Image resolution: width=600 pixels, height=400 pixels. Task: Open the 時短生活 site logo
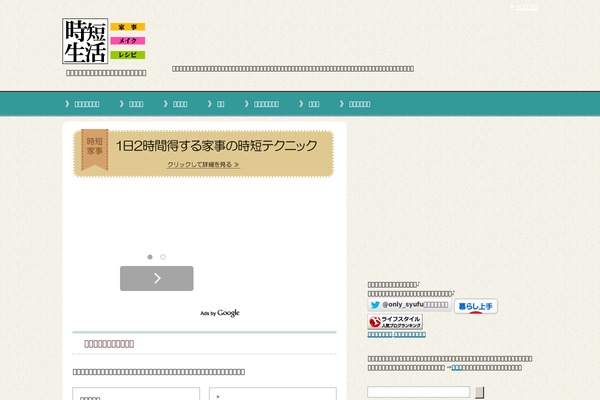click(x=85, y=41)
